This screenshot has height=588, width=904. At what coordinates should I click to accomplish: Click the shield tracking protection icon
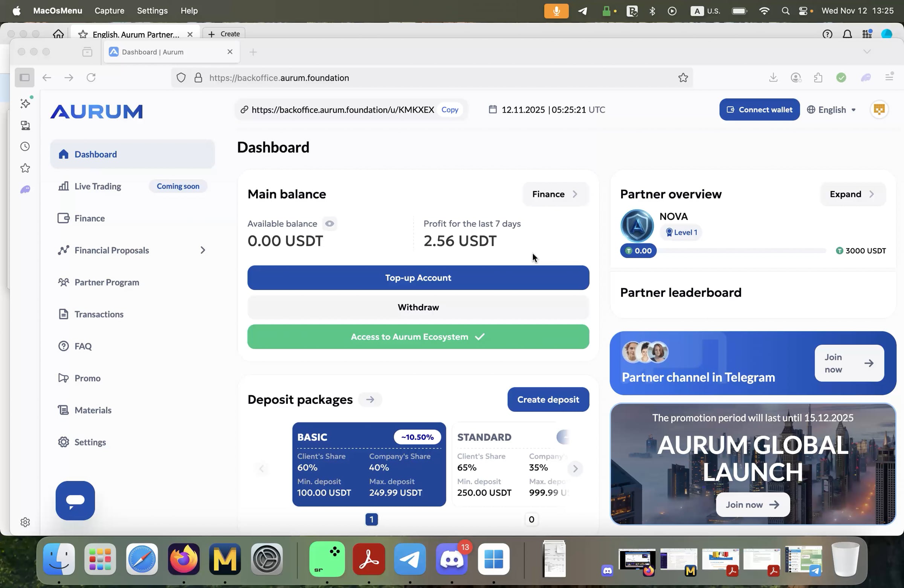tap(181, 78)
